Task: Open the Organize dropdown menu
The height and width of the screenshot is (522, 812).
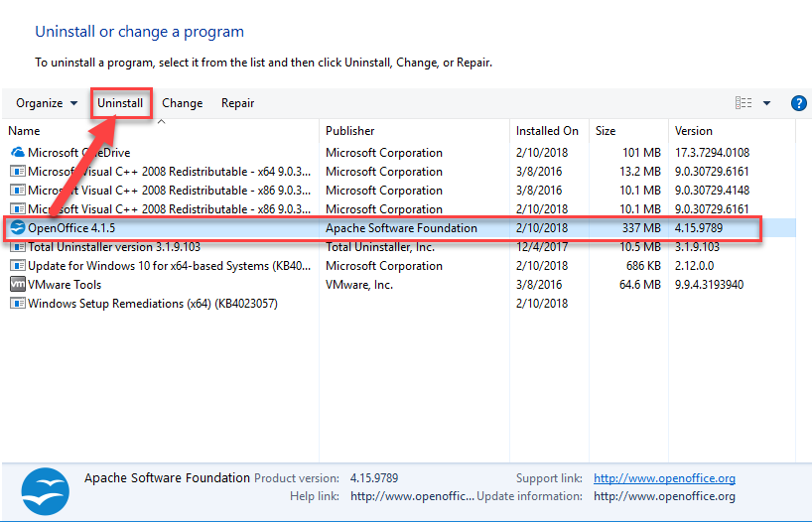Action: click(x=47, y=103)
